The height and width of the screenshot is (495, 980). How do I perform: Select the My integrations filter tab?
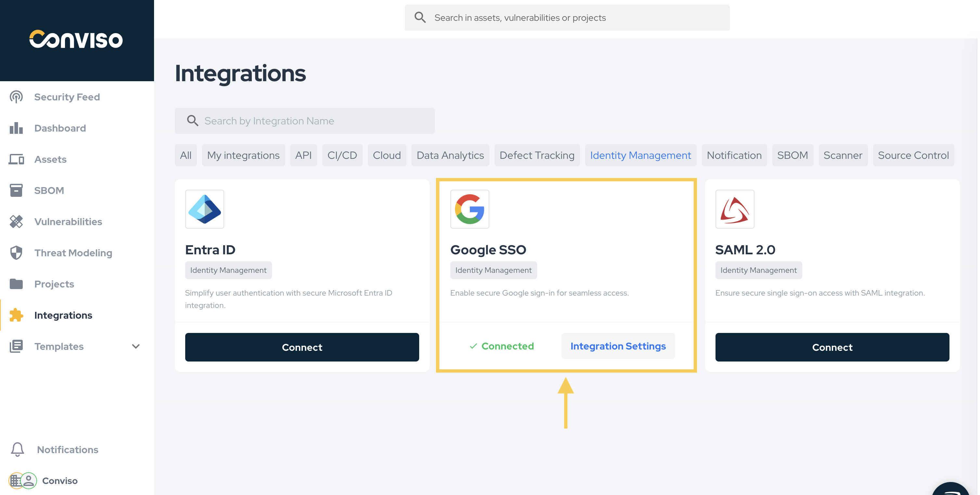(x=243, y=155)
